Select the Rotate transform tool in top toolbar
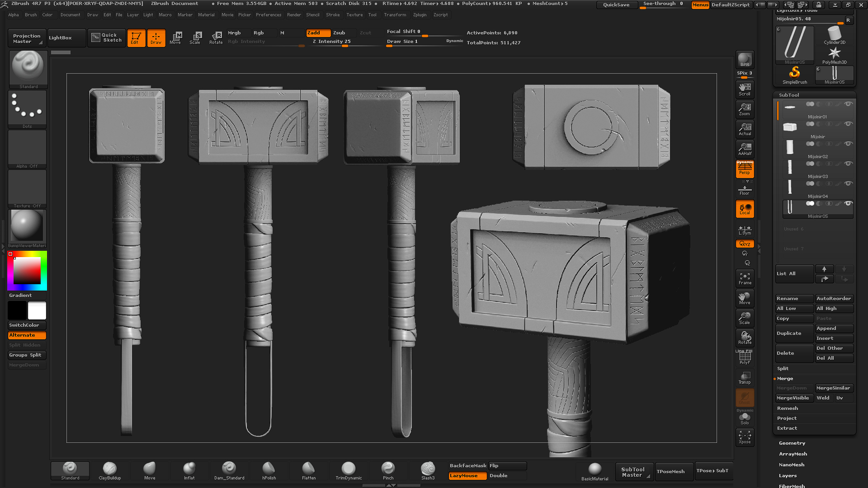The height and width of the screenshot is (488, 868). pyautogui.click(x=216, y=38)
